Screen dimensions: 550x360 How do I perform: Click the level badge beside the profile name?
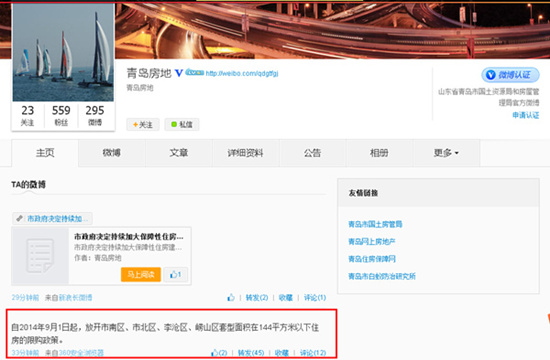[x=195, y=72]
